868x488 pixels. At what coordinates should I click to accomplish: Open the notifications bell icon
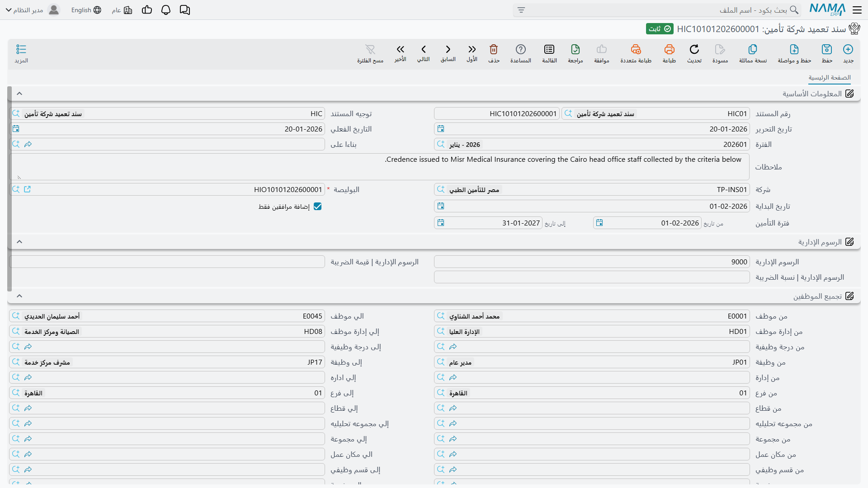[166, 10]
